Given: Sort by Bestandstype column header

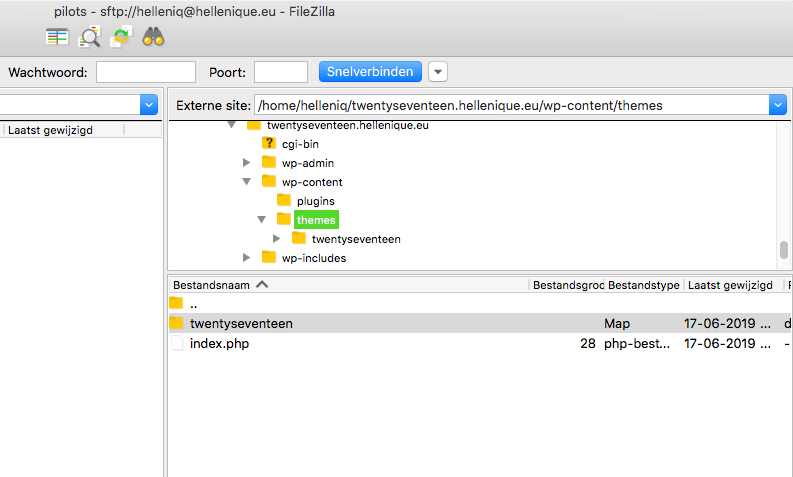Looking at the screenshot, I should click(x=644, y=285).
